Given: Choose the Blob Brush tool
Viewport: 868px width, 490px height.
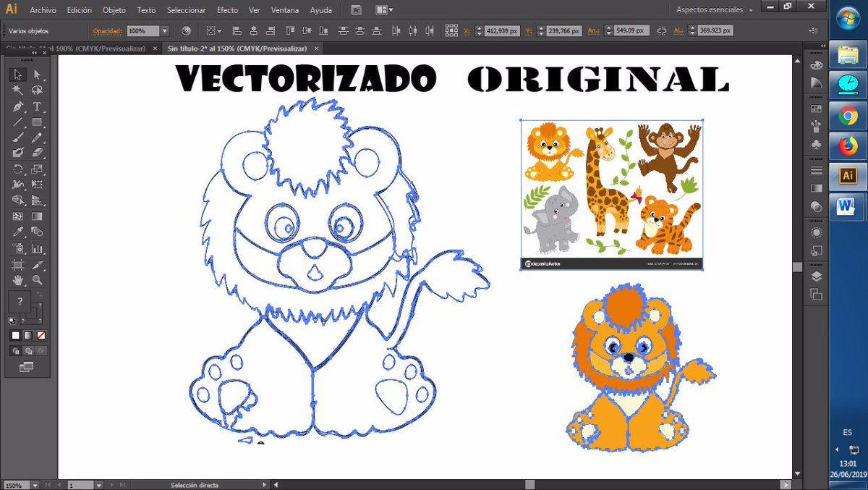Looking at the screenshot, I should [18, 153].
